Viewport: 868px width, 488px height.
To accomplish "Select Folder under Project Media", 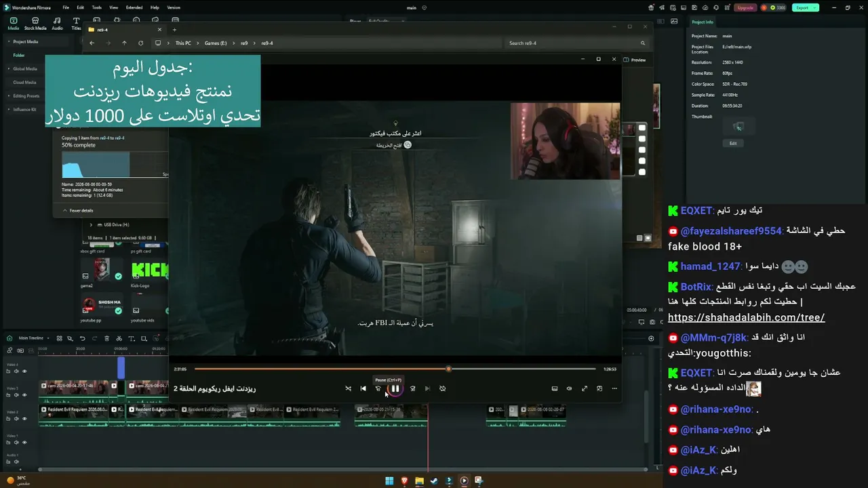I will 19,55.
